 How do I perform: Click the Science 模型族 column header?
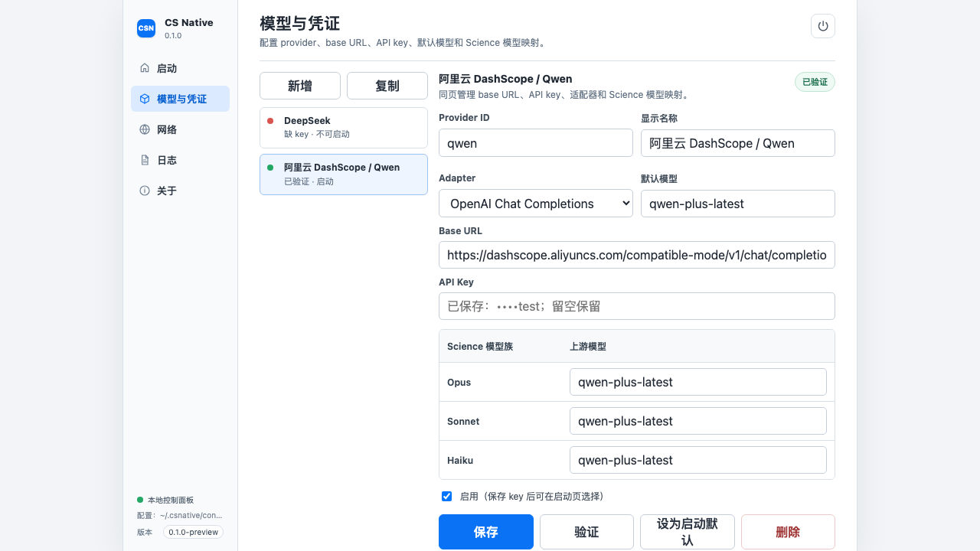pos(480,347)
